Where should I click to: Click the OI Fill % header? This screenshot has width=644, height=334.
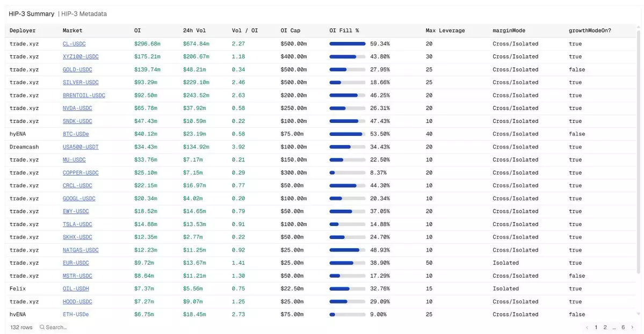(344, 31)
